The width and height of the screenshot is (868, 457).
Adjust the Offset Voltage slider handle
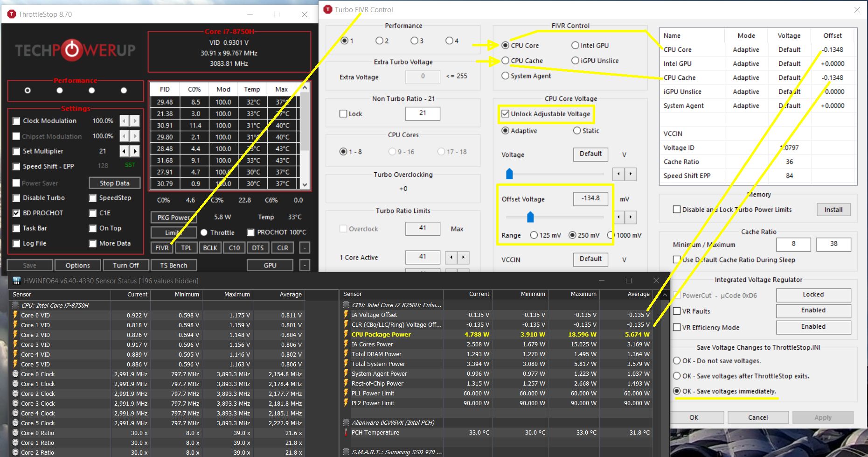(530, 217)
